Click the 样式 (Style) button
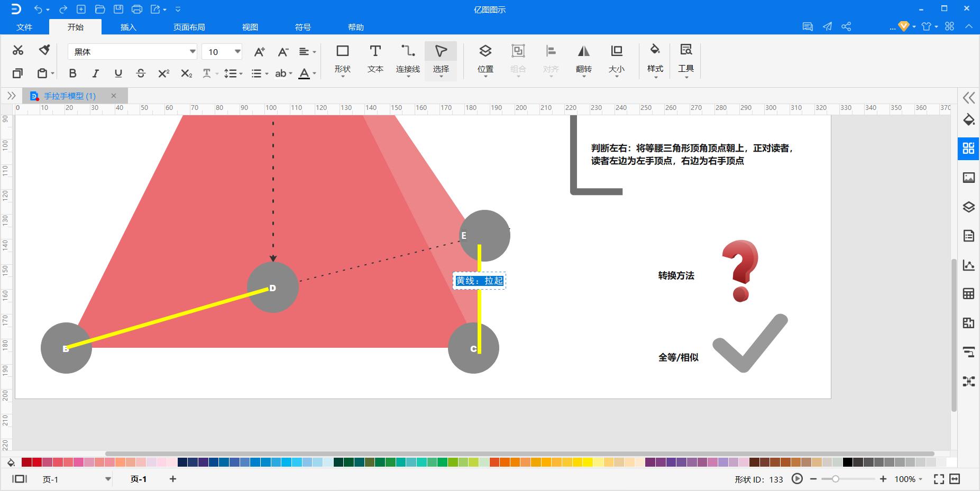The width and height of the screenshot is (980, 491). (655, 58)
